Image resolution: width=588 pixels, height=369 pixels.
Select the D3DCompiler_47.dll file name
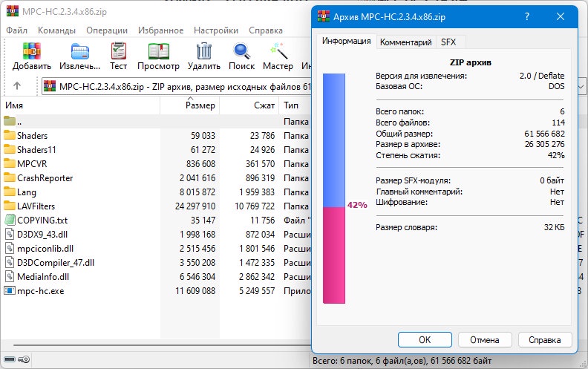click(x=56, y=263)
